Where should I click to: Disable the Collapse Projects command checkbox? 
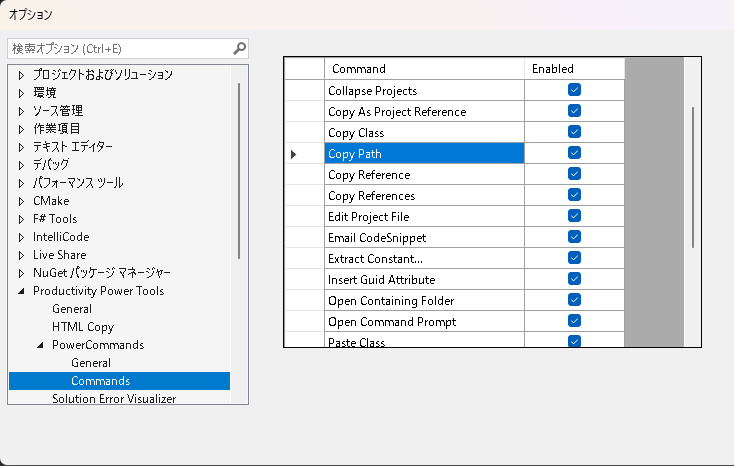pyautogui.click(x=574, y=90)
